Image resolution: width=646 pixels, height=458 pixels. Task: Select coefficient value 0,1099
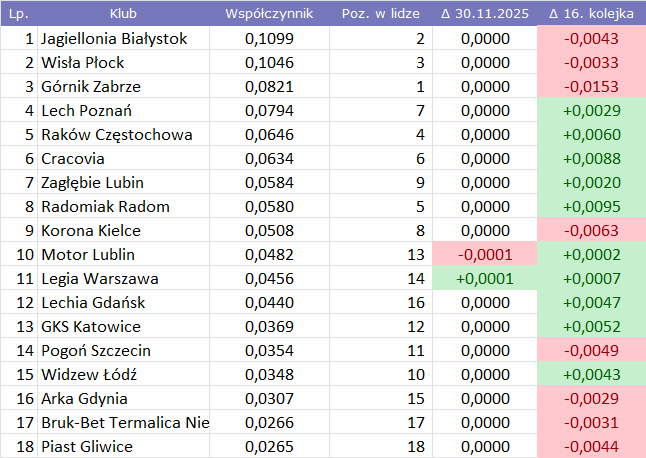(268, 39)
